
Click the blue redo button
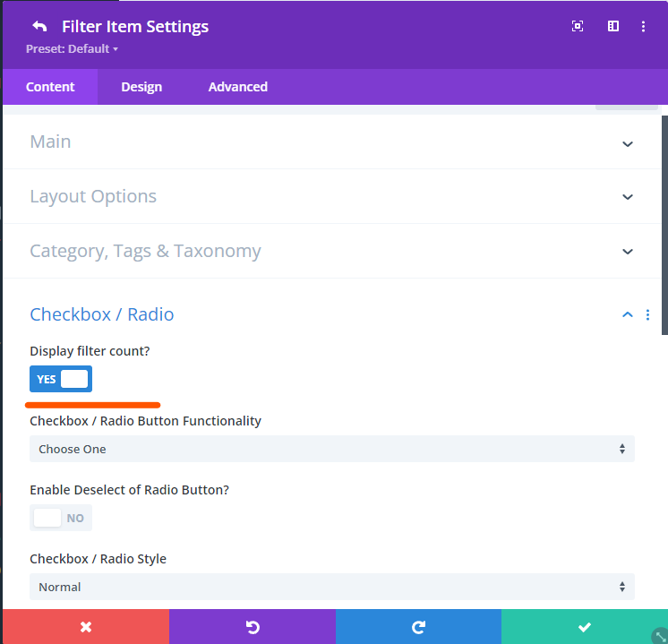pos(418,627)
